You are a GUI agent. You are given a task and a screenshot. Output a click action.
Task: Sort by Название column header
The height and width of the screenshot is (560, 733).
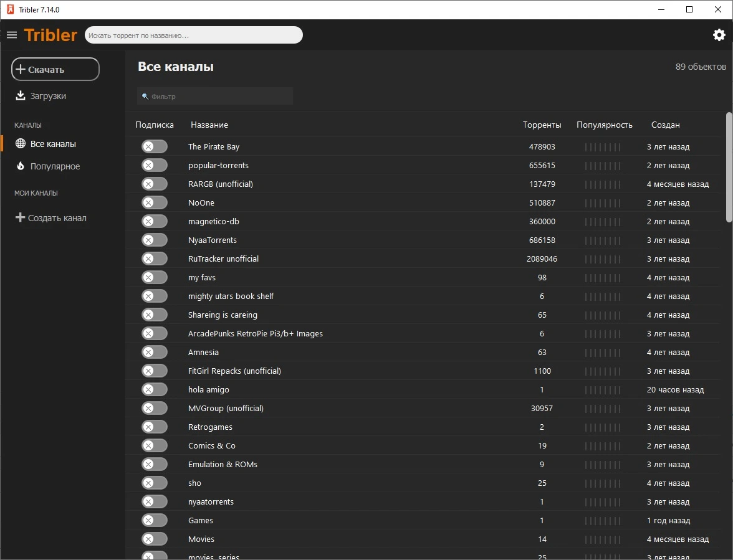click(x=209, y=125)
